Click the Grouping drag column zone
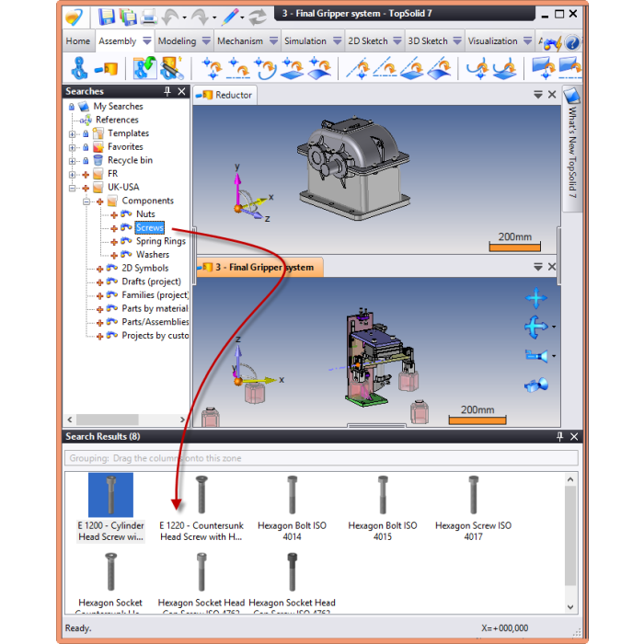 point(321,458)
